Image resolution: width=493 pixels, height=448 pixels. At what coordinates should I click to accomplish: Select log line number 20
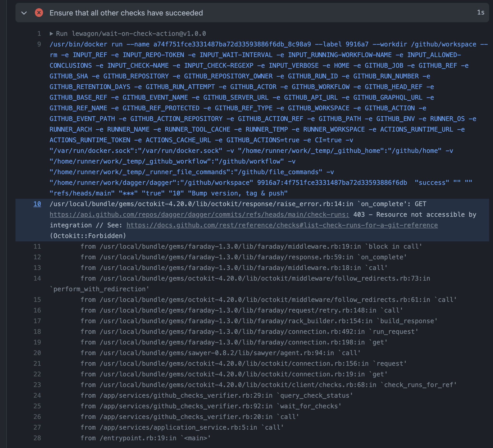pyautogui.click(x=37, y=353)
